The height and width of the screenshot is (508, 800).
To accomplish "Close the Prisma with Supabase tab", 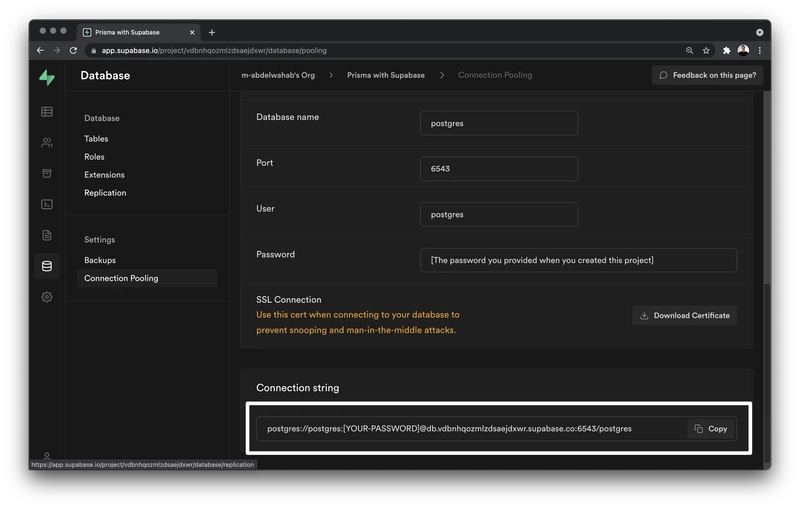I will pos(192,32).
